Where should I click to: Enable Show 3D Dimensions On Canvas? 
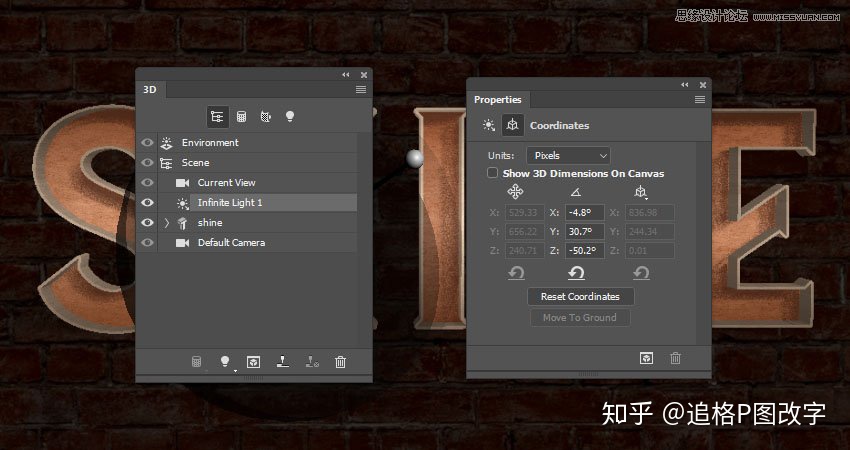[x=492, y=173]
